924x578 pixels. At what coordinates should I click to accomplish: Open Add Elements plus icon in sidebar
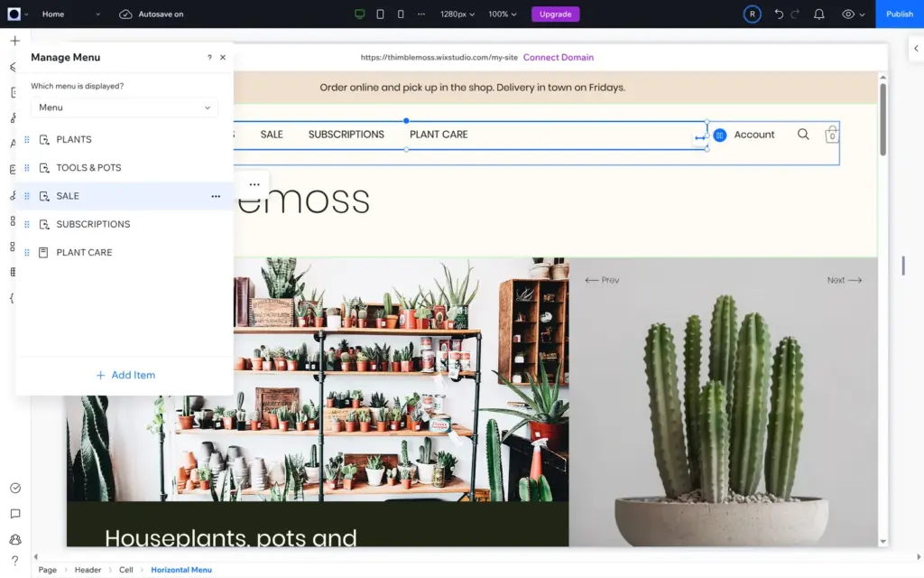coord(15,41)
